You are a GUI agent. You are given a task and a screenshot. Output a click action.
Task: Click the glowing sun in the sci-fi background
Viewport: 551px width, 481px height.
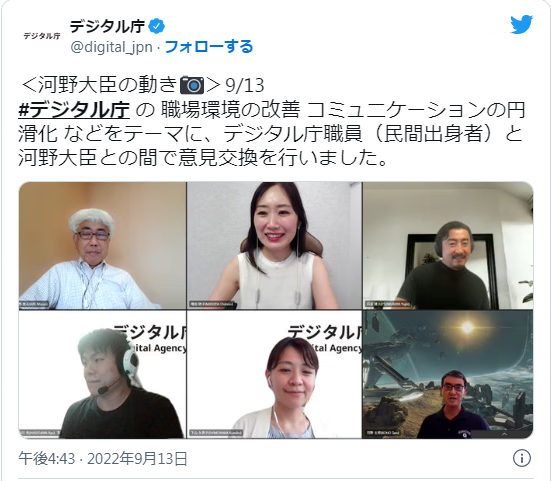(x=467, y=328)
